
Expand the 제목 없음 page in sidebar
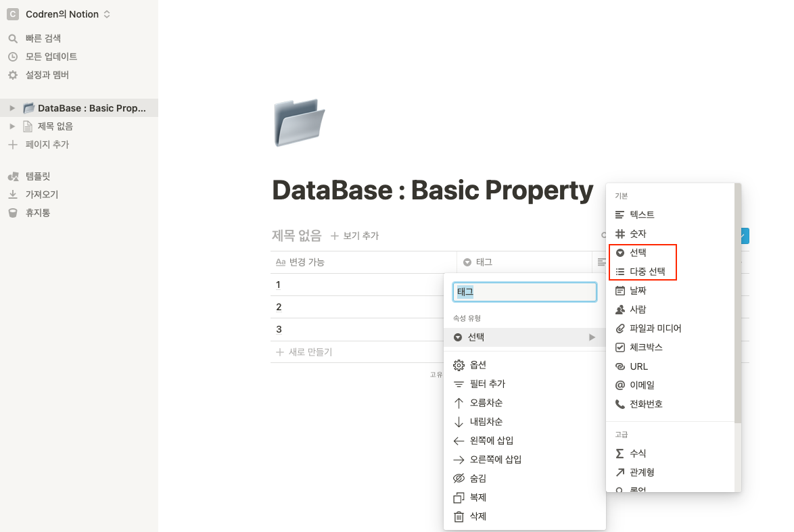[x=12, y=126]
